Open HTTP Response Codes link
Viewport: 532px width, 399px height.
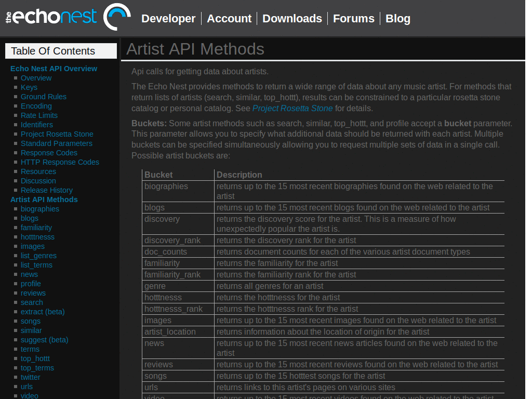[x=60, y=162]
